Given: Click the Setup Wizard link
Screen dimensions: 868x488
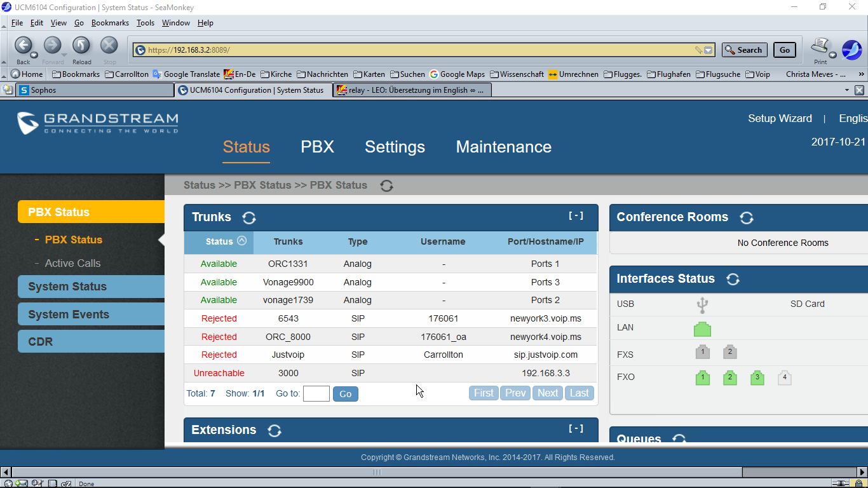Looking at the screenshot, I should pos(780,119).
